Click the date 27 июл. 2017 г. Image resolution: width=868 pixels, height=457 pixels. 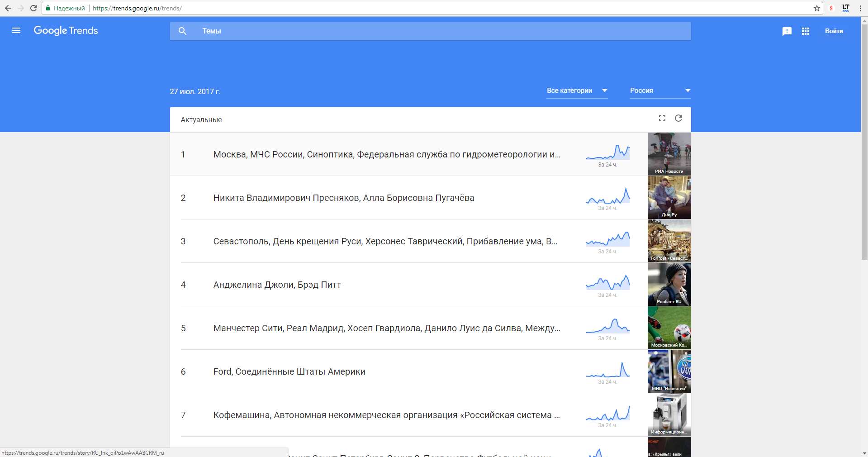point(195,91)
